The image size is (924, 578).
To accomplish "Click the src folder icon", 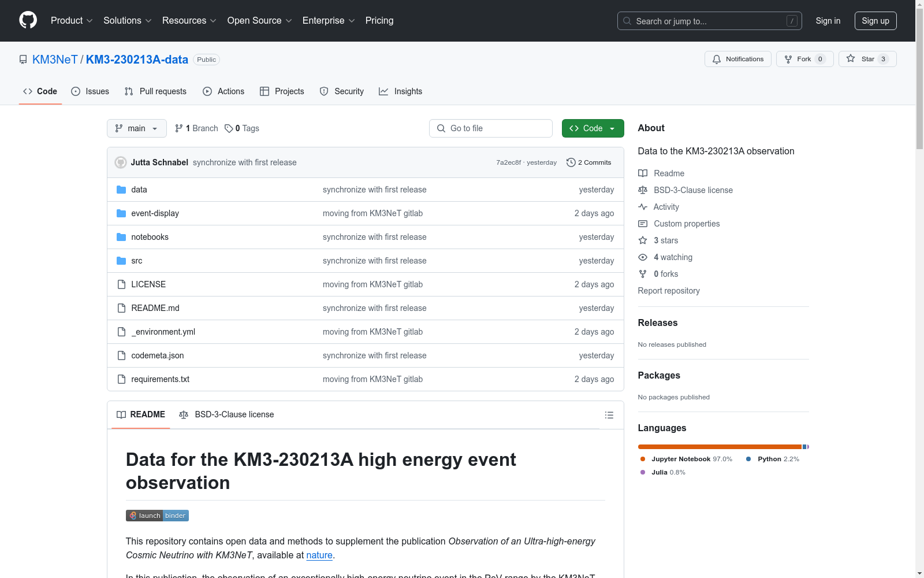I will (x=121, y=261).
